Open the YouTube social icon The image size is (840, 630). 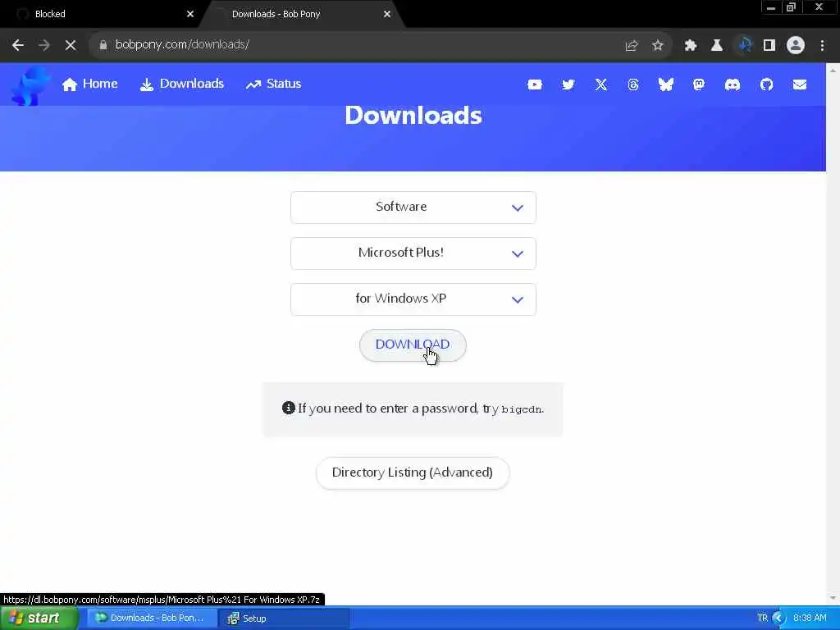pos(535,84)
